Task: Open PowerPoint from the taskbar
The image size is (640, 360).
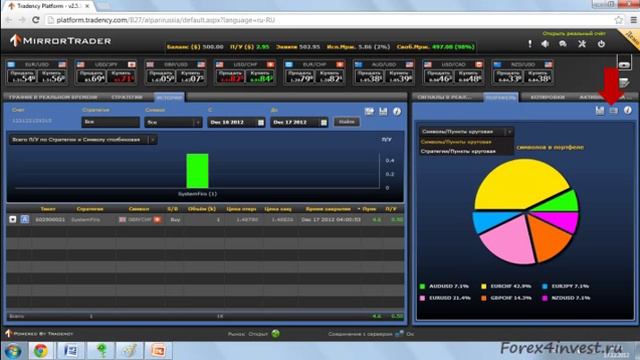Action: 158,351
